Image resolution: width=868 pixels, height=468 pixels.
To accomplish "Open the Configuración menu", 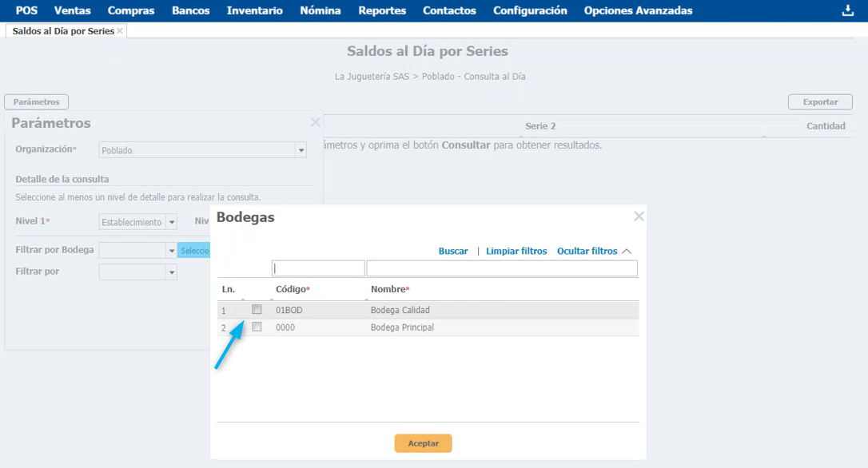I will (x=530, y=10).
